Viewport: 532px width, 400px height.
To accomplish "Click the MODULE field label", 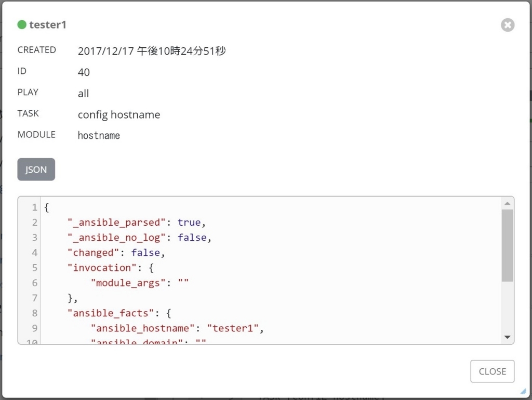I will 36,135.
